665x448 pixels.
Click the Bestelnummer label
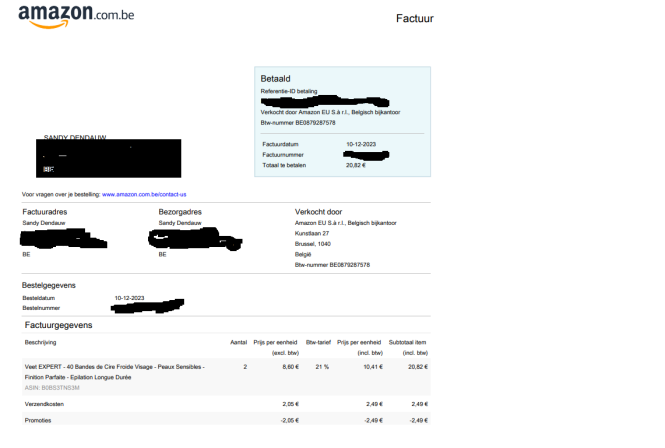[x=41, y=308]
